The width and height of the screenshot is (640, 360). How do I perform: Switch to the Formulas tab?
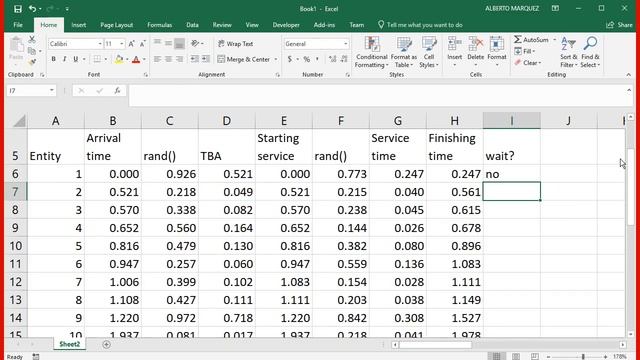click(159, 25)
